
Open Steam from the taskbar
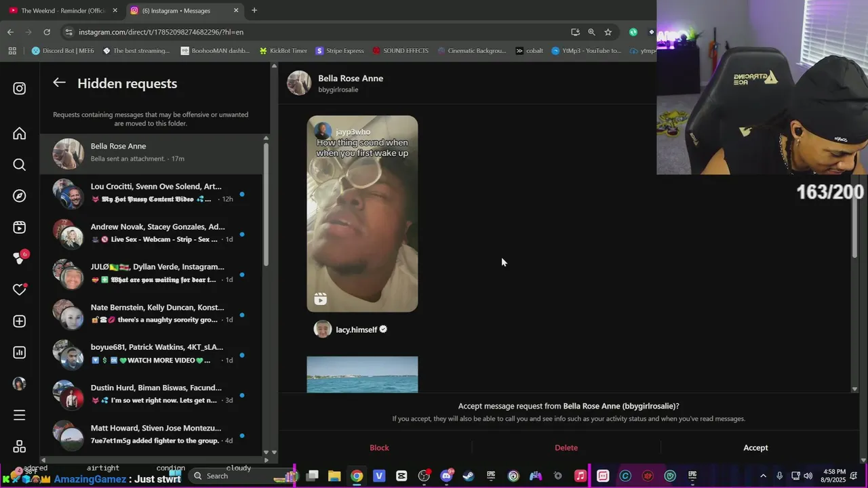[x=469, y=476]
